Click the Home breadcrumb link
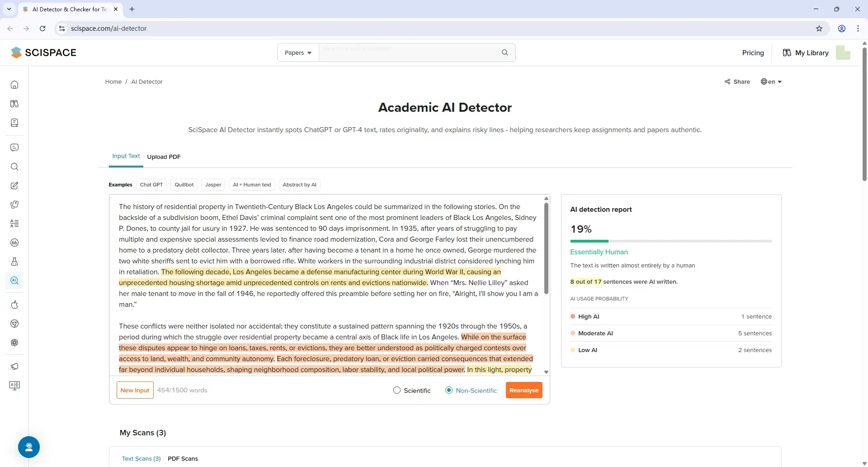Screen dimensions: 868x467 click(113, 81)
